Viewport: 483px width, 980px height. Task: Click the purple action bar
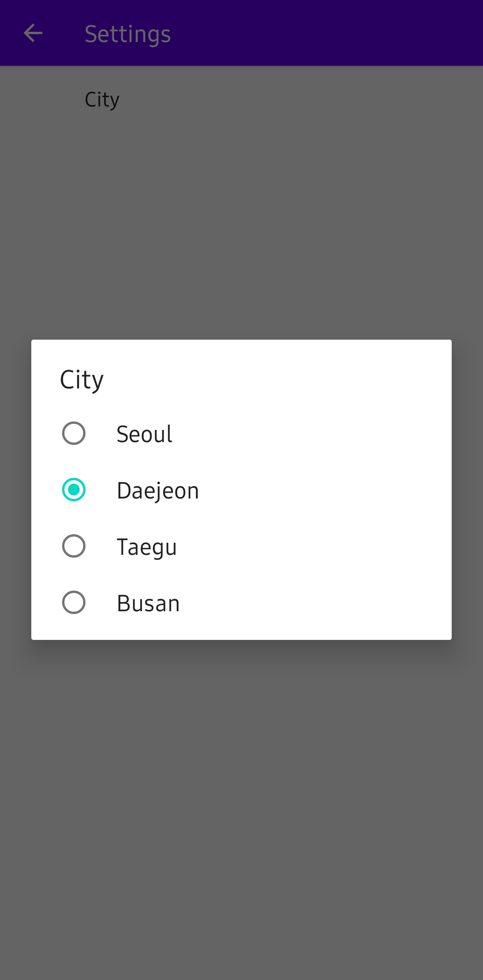[313, 34]
